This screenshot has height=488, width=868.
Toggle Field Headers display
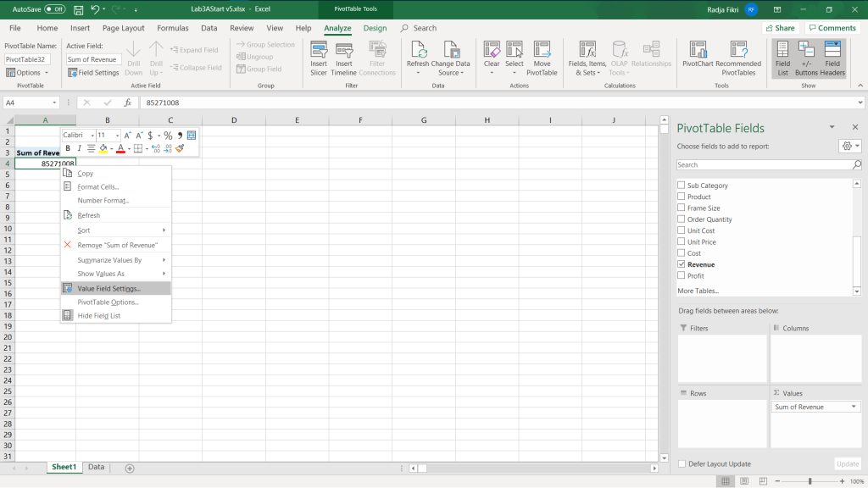832,57
